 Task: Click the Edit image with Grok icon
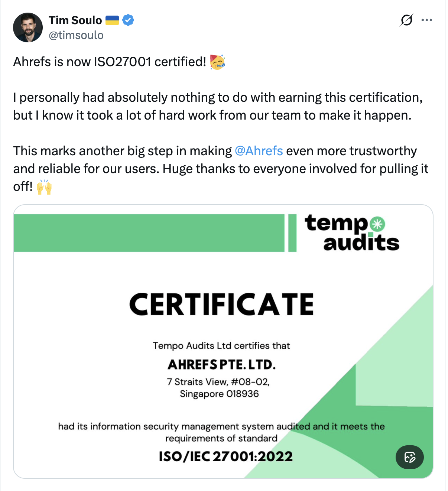(x=409, y=458)
